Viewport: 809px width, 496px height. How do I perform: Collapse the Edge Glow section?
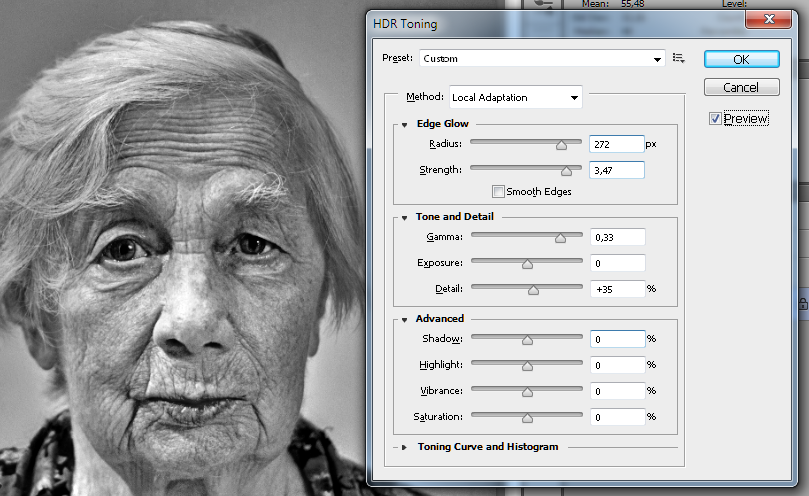(405, 124)
